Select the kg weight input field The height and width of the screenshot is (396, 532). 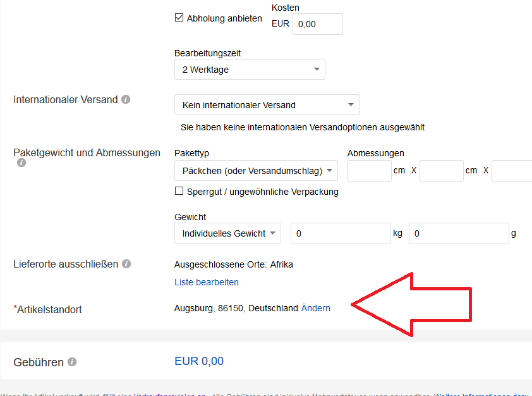pos(340,233)
